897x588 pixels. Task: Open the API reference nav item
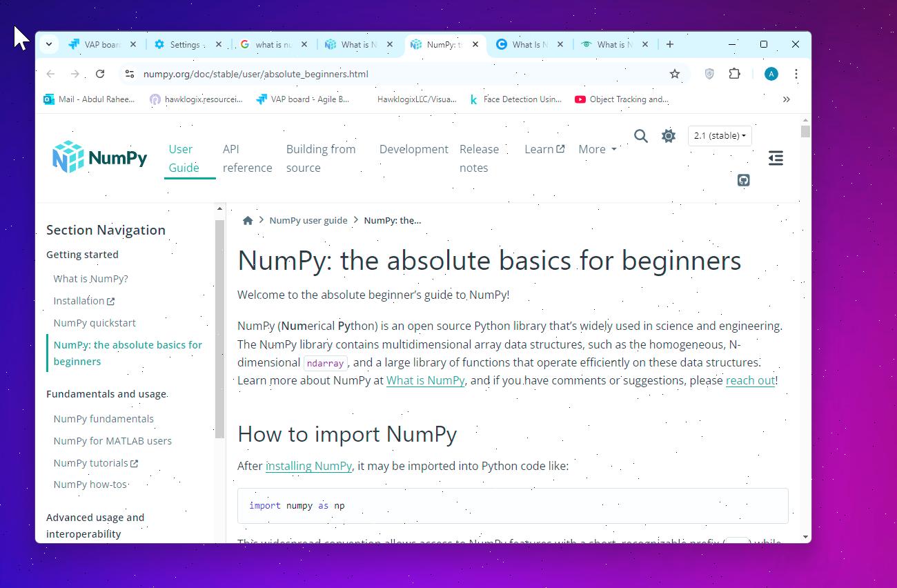click(247, 158)
